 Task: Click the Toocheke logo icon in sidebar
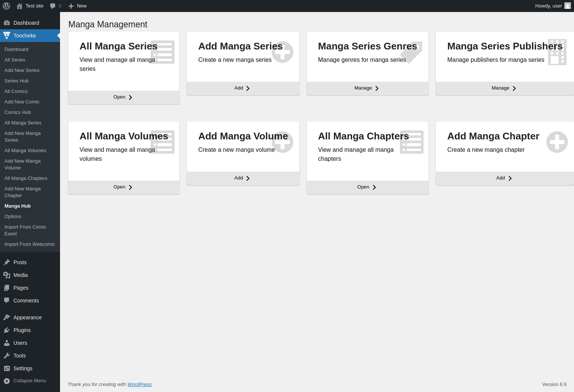pyautogui.click(x=7, y=36)
